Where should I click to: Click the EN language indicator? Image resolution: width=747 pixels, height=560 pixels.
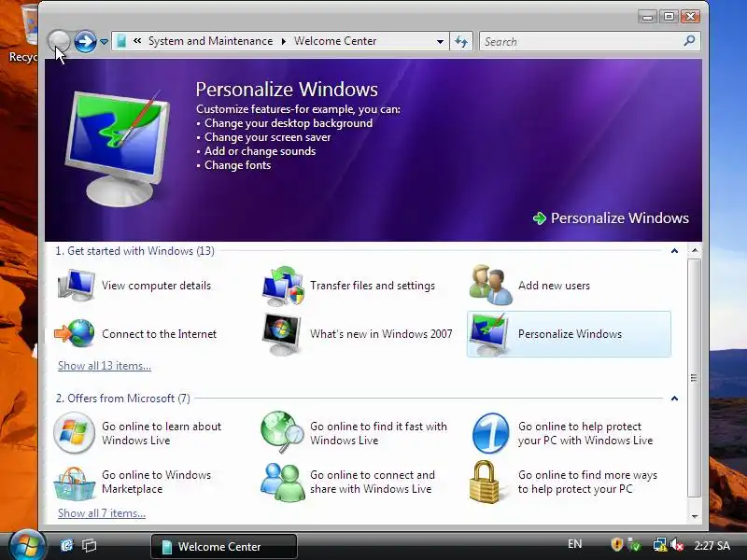(x=574, y=544)
